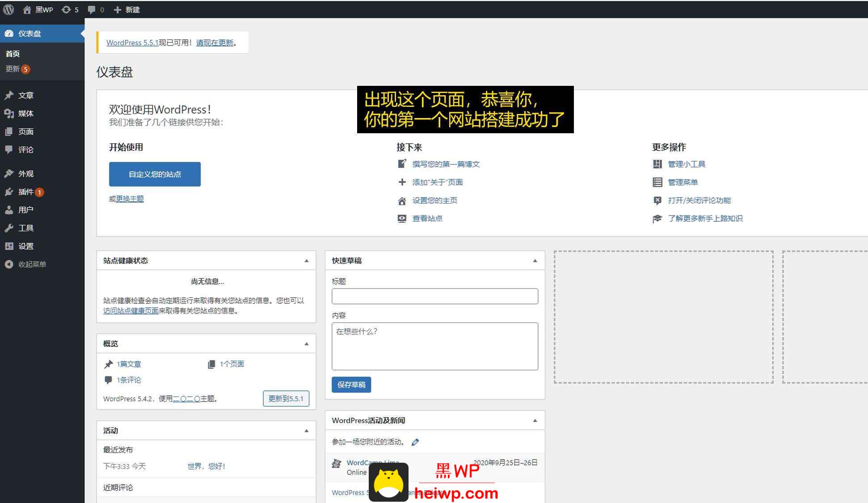
Task: Click 1个页面 link
Action: [232, 364]
